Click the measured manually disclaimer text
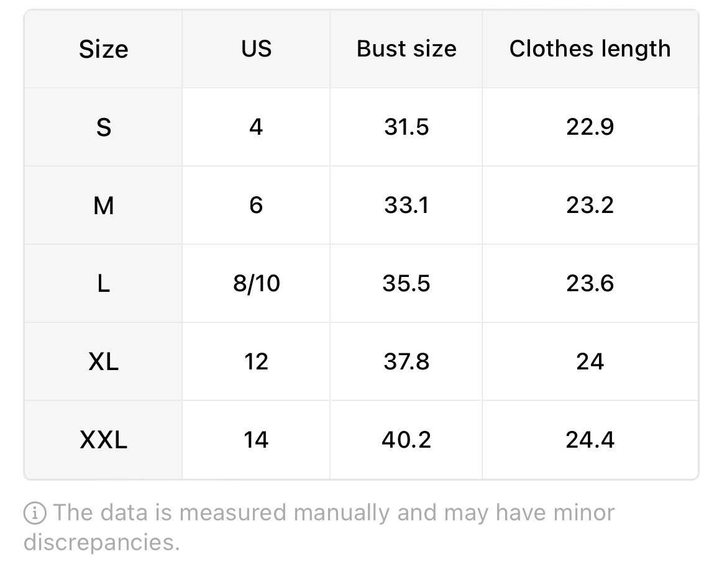The height and width of the screenshot is (588, 727). point(319,527)
